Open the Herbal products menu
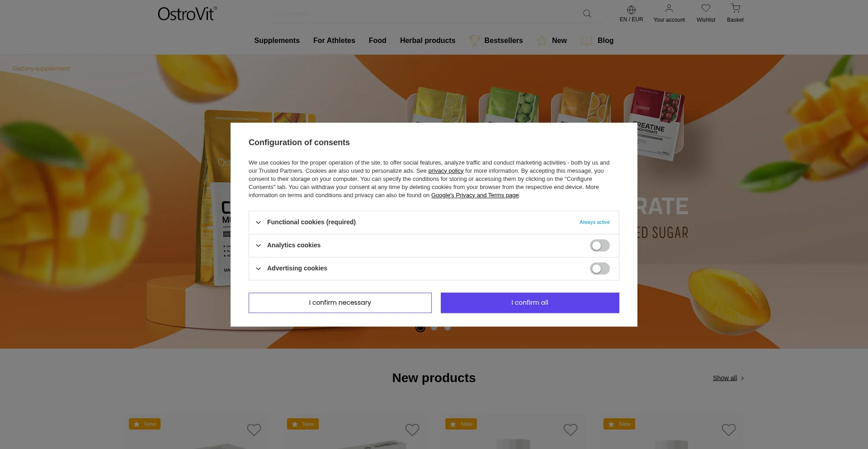 427,41
